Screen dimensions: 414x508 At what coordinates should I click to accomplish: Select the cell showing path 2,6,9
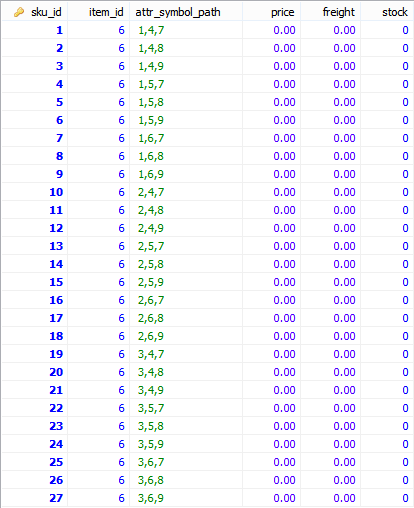point(186,336)
